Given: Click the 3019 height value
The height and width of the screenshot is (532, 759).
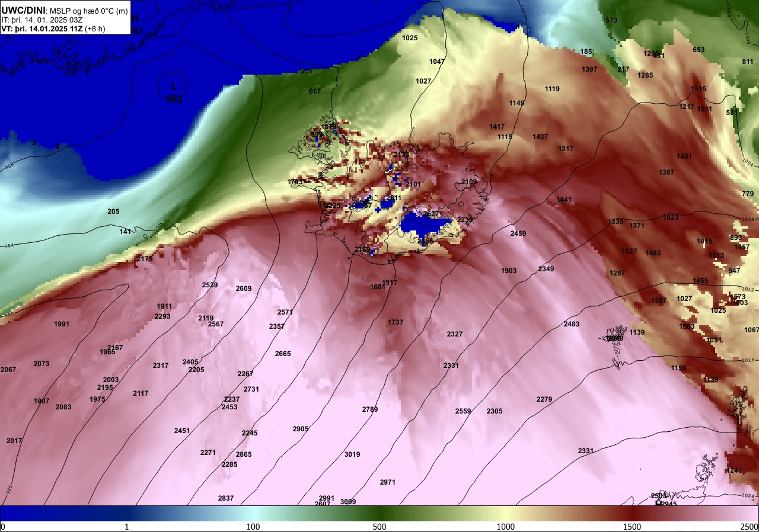Looking at the screenshot, I should point(352,454).
